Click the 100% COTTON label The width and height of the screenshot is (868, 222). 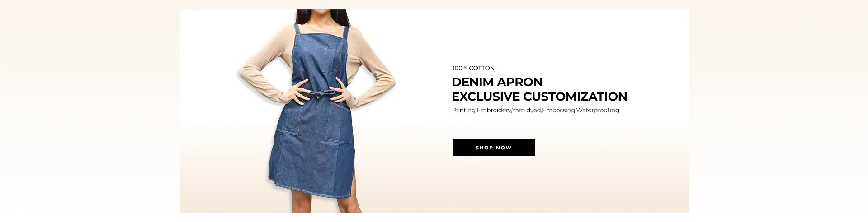point(473,68)
